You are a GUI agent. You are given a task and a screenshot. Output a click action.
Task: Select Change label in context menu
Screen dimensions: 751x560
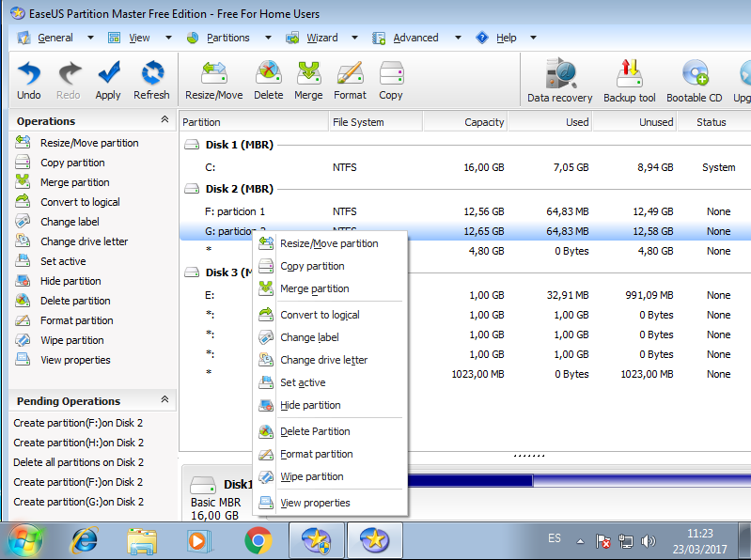pos(330,337)
